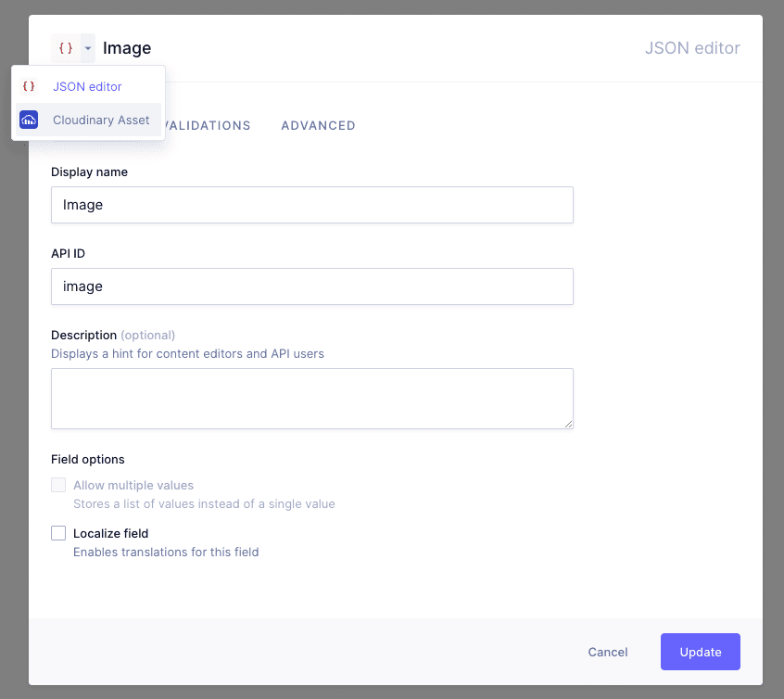Toggle the Allow multiple values checkbox
The width and height of the screenshot is (784, 699).
(x=58, y=485)
